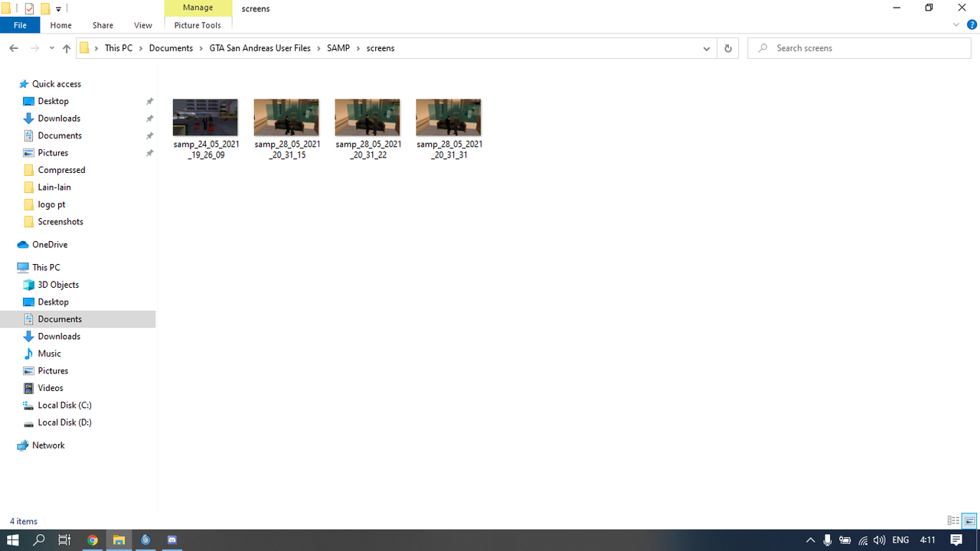980x551 pixels.
Task: Open the logo pt folder
Action: [51, 204]
